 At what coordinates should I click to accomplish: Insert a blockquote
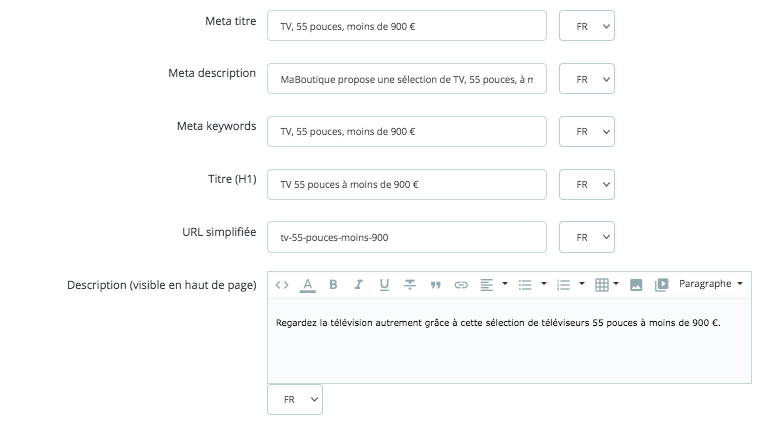tap(435, 285)
